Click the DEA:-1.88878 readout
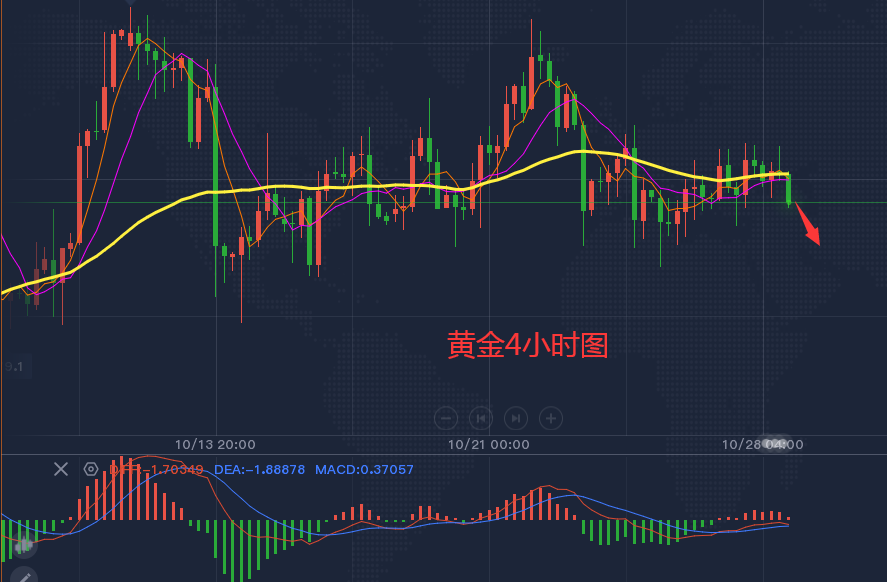Image resolution: width=887 pixels, height=582 pixels. [260, 469]
